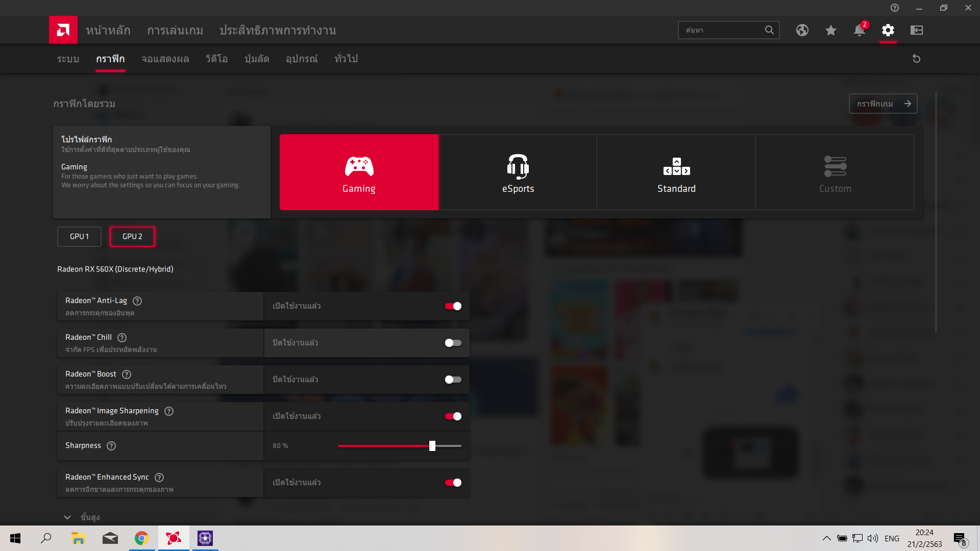Switch to กราฟิก (Graphics) settings tab
980x551 pixels.
[x=110, y=59]
